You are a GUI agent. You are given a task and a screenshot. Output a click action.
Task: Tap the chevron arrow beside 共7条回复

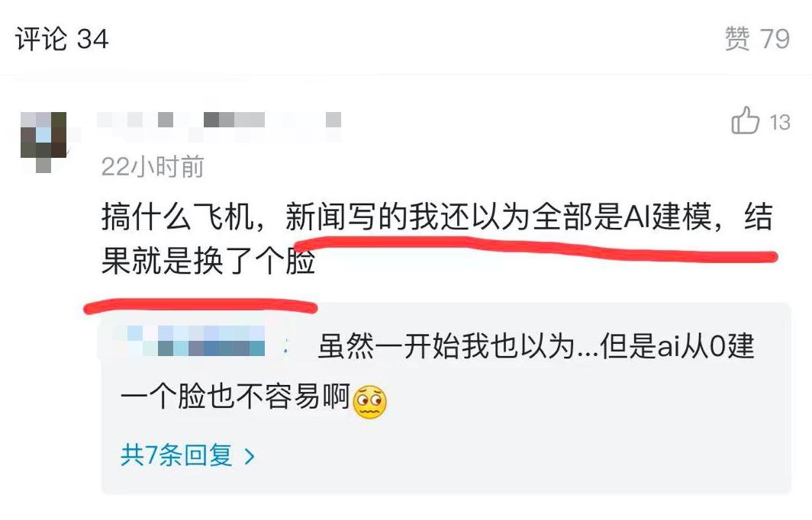tap(250, 457)
